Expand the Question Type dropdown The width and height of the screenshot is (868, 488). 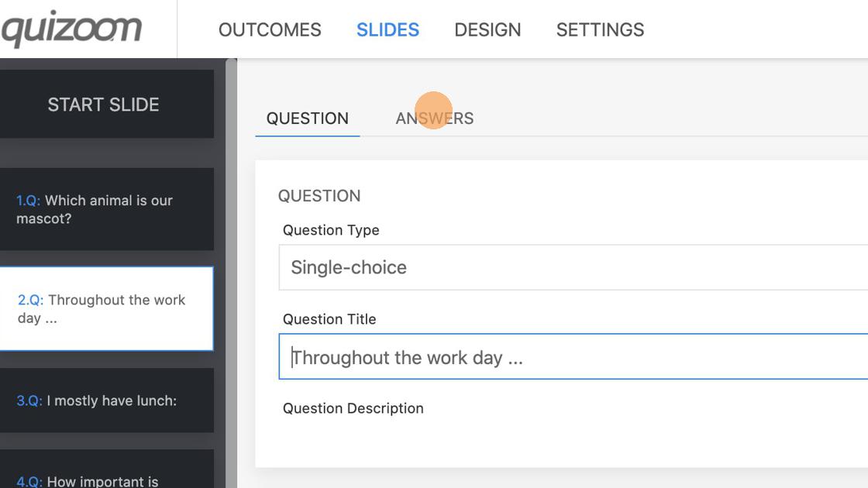(573, 267)
